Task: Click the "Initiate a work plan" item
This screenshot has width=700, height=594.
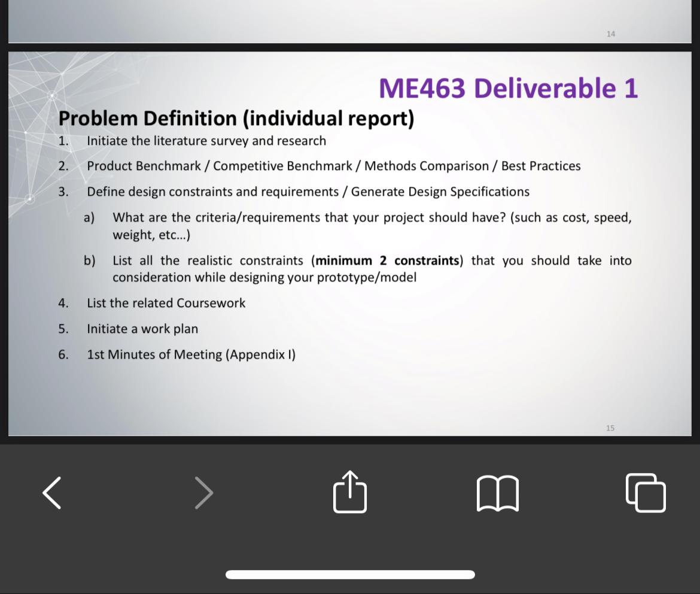Action: coord(142,329)
